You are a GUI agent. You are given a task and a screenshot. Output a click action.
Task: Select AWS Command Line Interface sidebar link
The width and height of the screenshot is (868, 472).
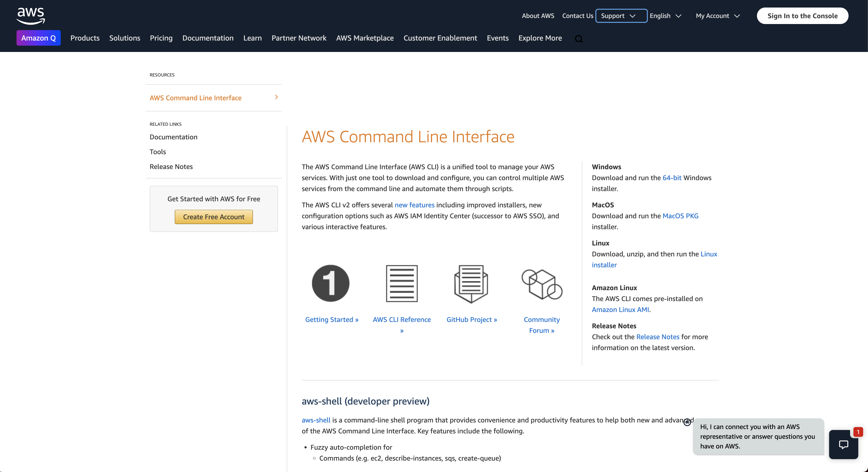[x=195, y=98]
